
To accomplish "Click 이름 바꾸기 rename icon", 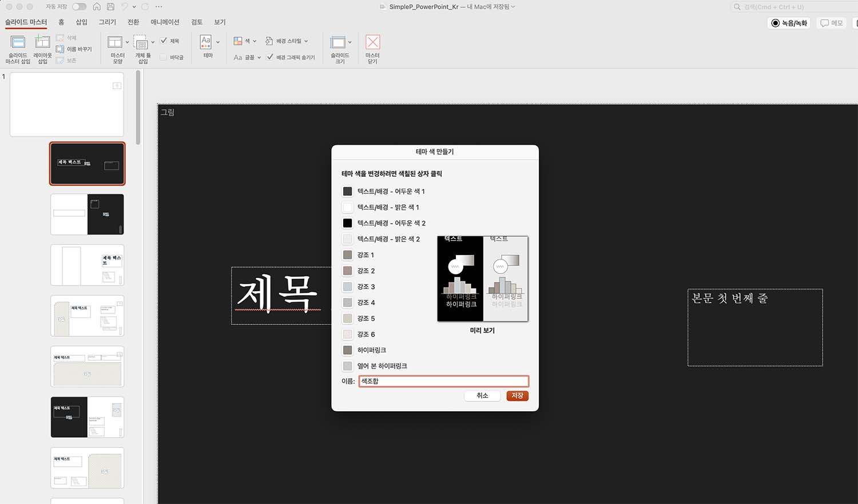I will click(x=59, y=49).
